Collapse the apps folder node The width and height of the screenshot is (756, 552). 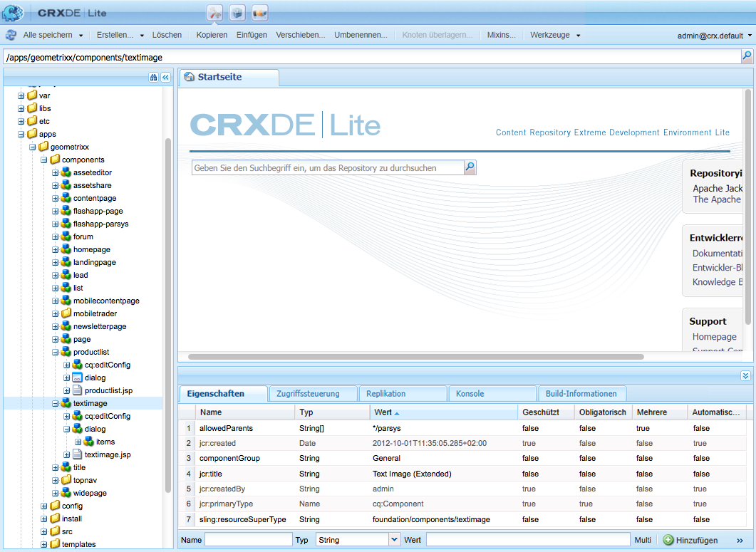tap(21, 134)
